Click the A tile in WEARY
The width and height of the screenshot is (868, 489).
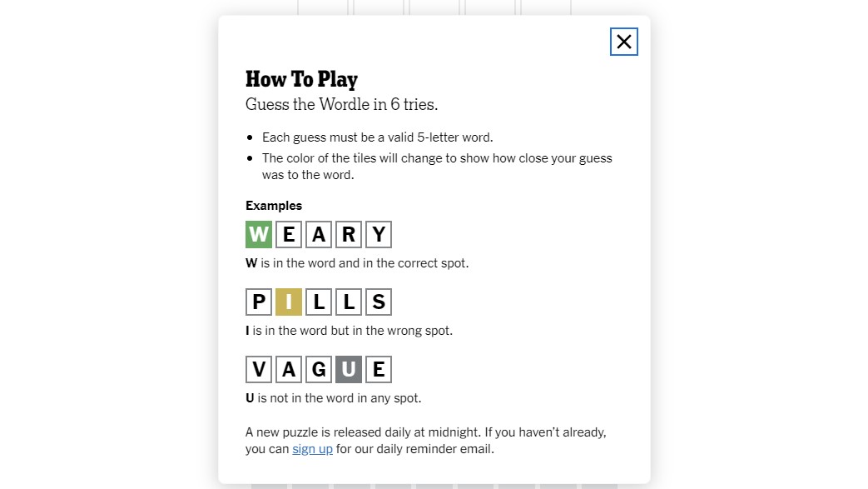(319, 235)
